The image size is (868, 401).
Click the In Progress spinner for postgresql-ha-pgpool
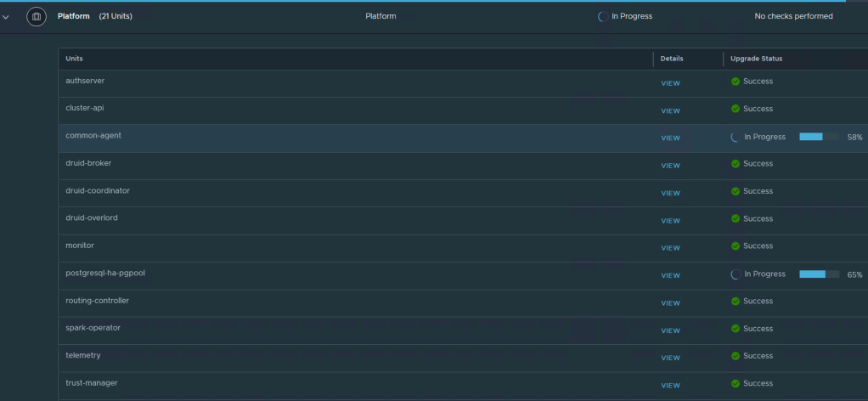coord(736,274)
